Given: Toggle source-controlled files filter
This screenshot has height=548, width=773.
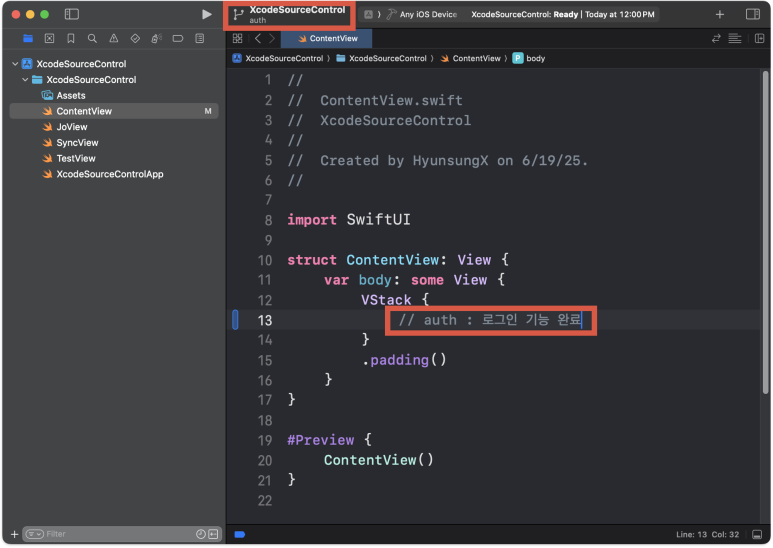Looking at the screenshot, I should click(x=213, y=534).
